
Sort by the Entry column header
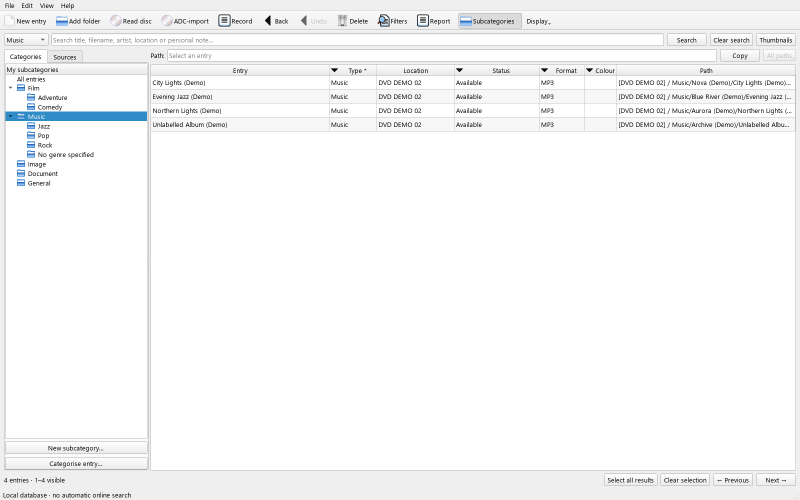point(240,70)
